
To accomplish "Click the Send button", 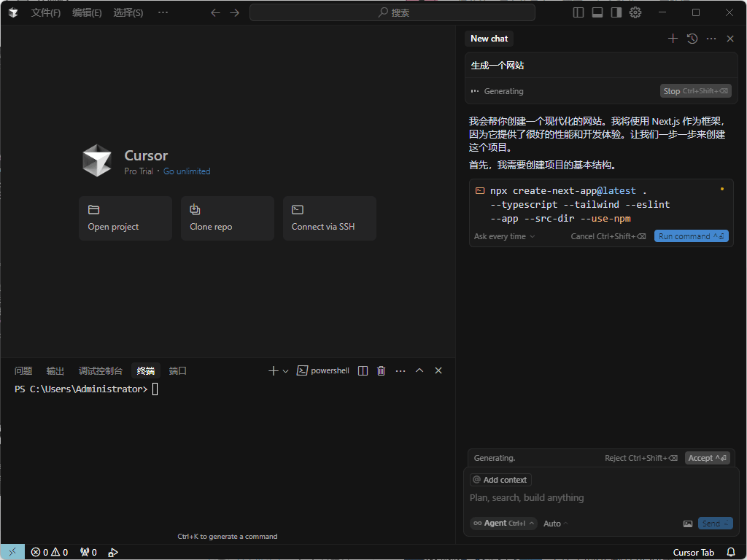I will 715,524.
